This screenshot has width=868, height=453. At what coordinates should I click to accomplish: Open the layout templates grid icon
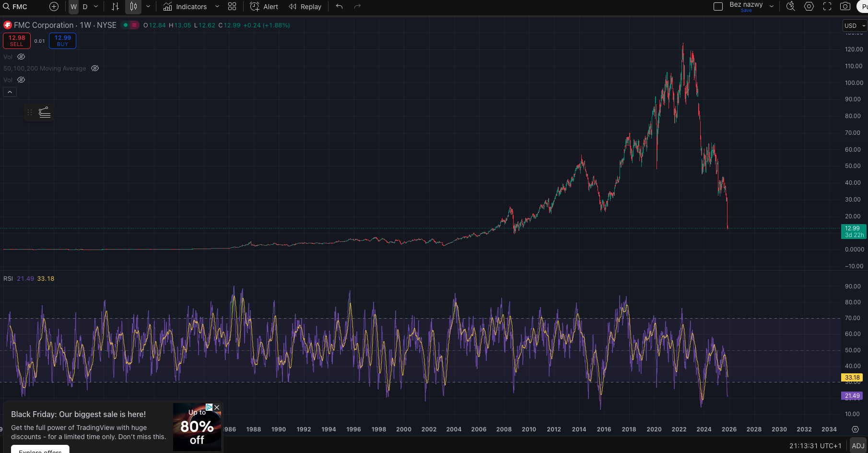(232, 7)
